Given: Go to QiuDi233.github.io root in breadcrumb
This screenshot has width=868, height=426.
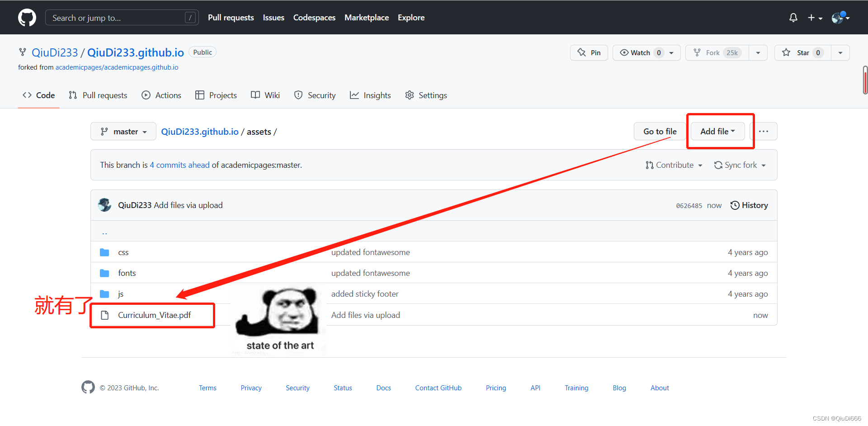Looking at the screenshot, I should pos(200,132).
